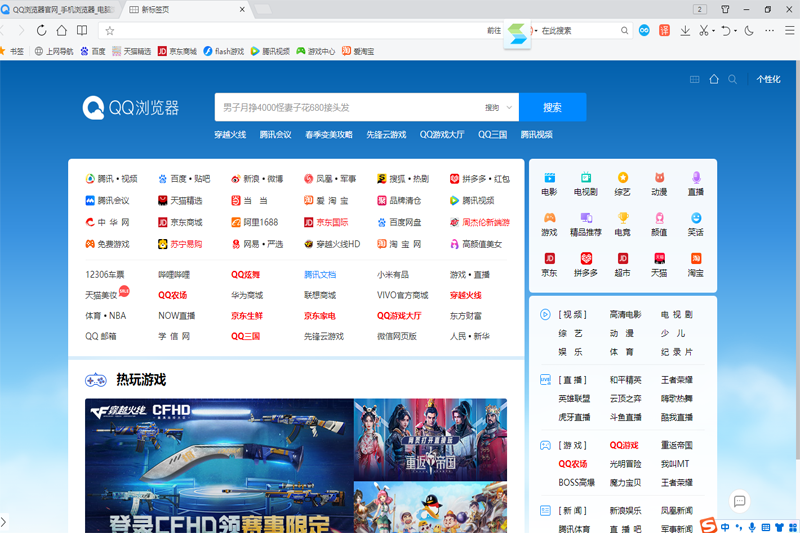The image size is (800, 533).
Task: Open the CFHD game banner thumbnail
Action: pos(219,466)
